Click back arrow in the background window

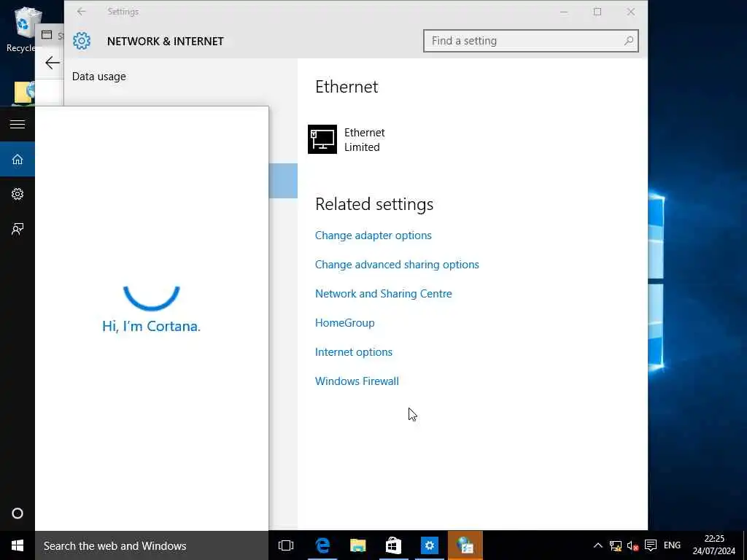pyautogui.click(x=52, y=63)
